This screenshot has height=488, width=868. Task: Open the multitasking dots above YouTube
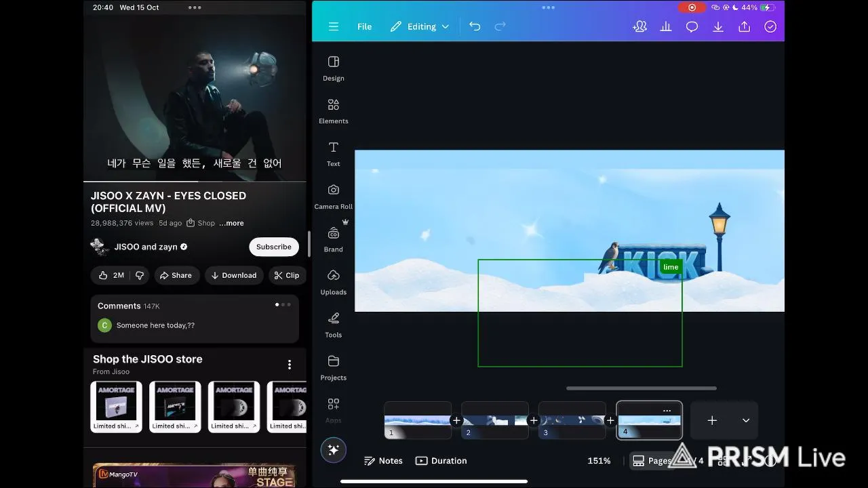pos(195,7)
